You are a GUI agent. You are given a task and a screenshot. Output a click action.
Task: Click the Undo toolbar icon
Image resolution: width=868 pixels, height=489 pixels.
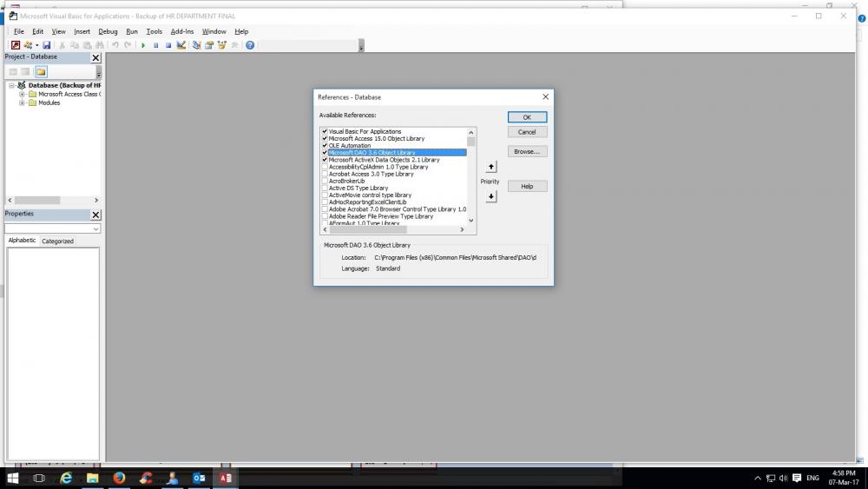tap(115, 45)
